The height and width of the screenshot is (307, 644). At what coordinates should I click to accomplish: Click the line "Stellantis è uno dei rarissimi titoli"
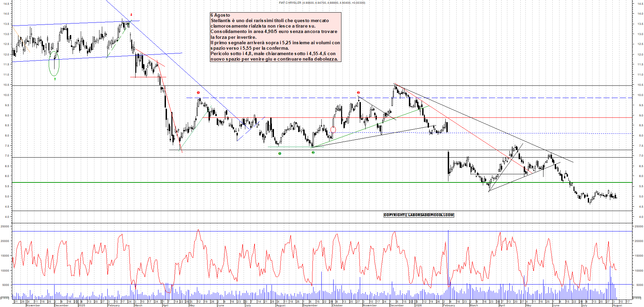(270, 20)
